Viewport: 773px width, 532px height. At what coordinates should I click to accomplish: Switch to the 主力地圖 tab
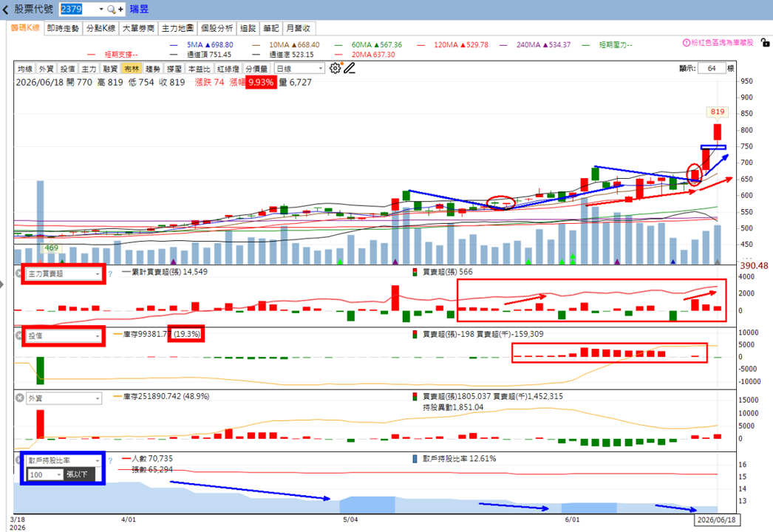tap(178, 28)
